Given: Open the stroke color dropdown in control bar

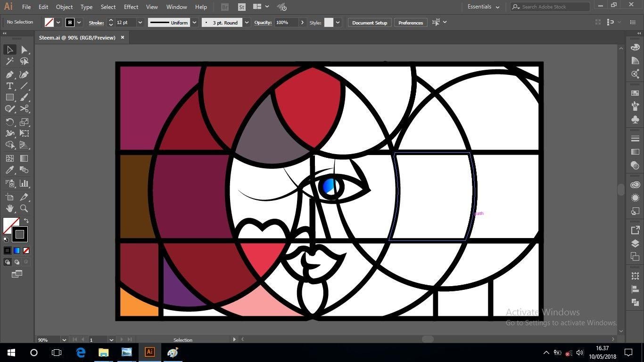Looking at the screenshot, I should 79,23.
